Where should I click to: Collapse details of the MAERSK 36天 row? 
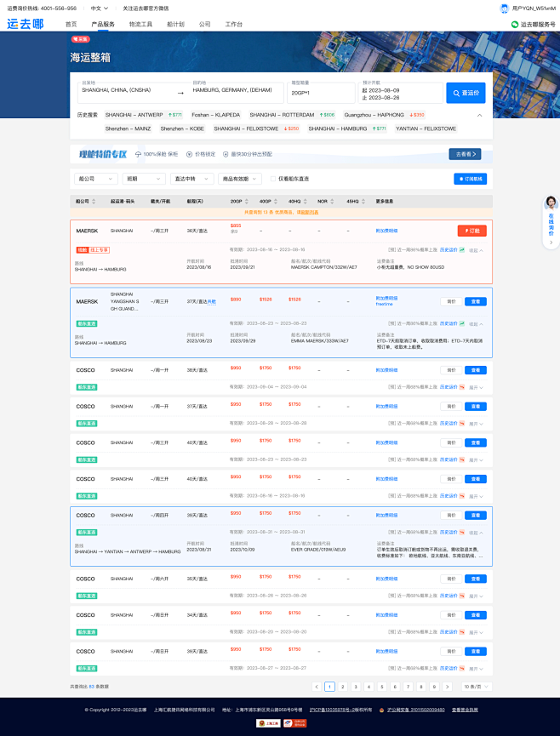(476, 250)
